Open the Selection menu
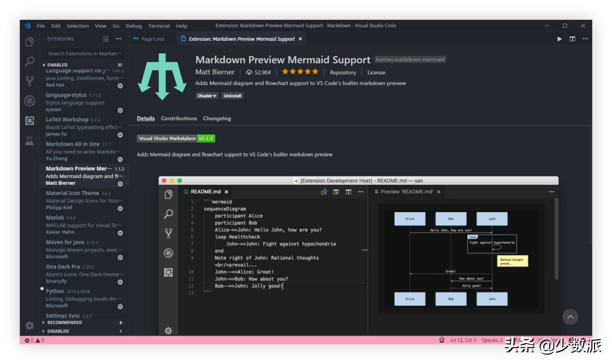 [x=77, y=26]
